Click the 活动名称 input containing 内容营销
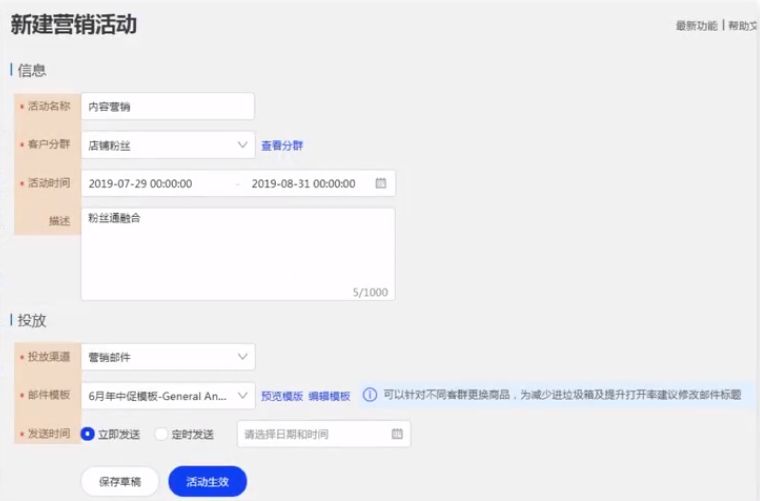Image resolution: width=760 pixels, height=501 pixels. pyautogui.click(x=168, y=106)
